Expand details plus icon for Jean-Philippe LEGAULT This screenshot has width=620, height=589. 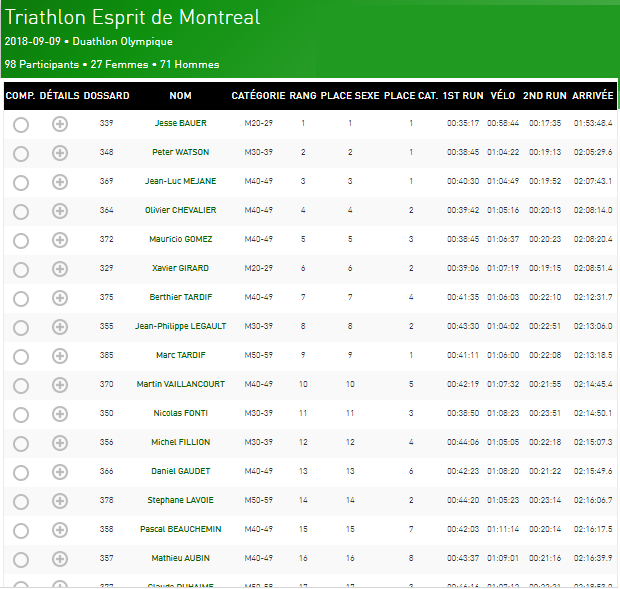click(60, 327)
